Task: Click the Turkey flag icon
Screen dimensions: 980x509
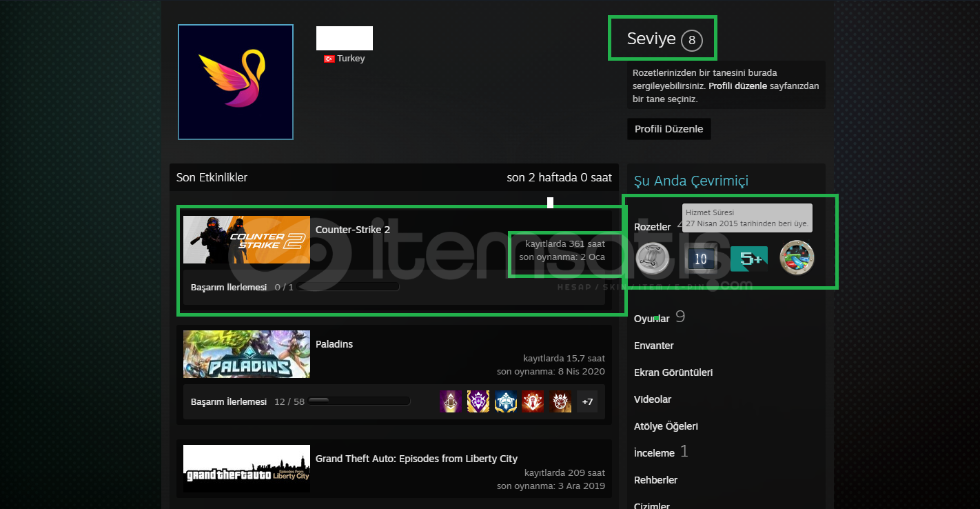Action: point(329,59)
